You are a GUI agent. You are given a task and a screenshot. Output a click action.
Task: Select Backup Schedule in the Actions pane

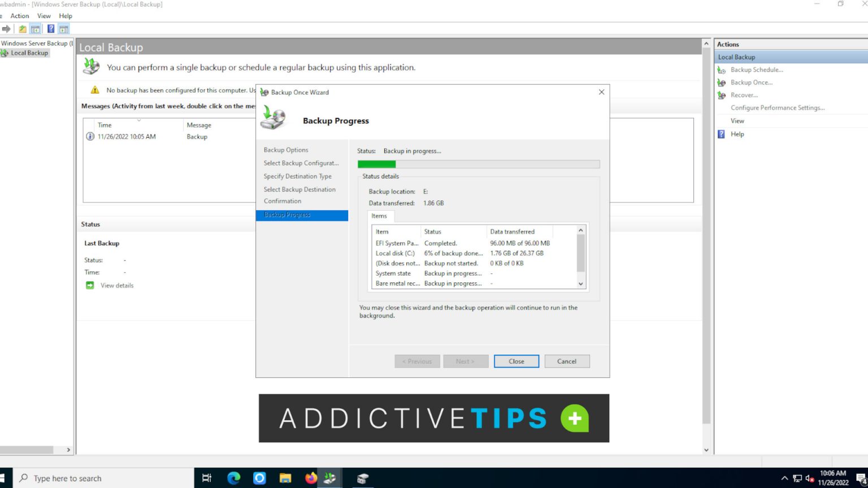pos(757,69)
